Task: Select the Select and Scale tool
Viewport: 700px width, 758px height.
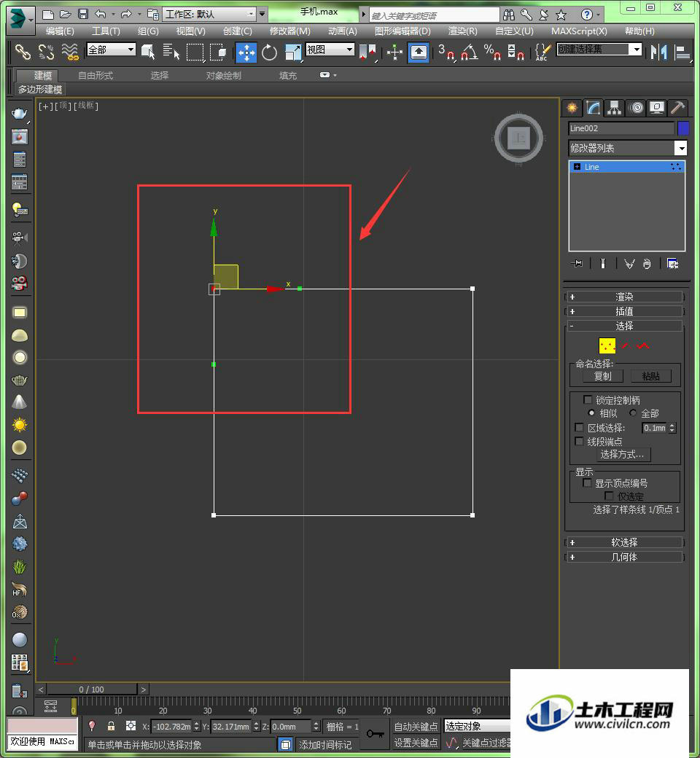Action: coord(292,52)
